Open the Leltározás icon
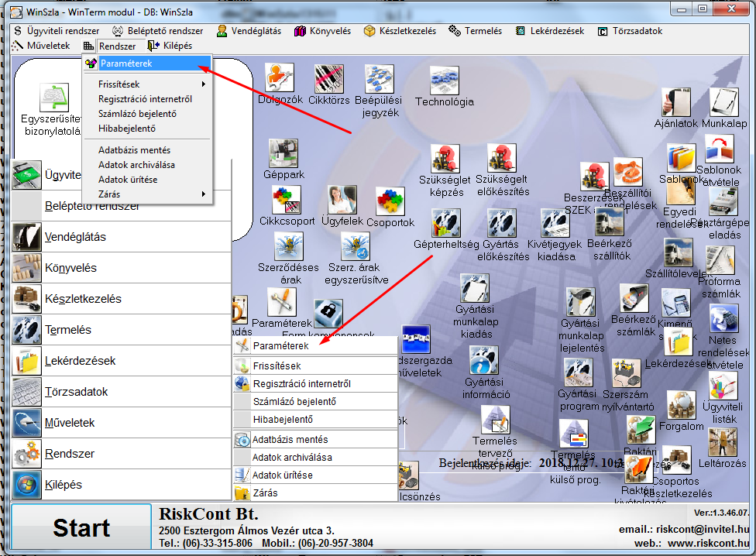756x556 pixels. 722,441
